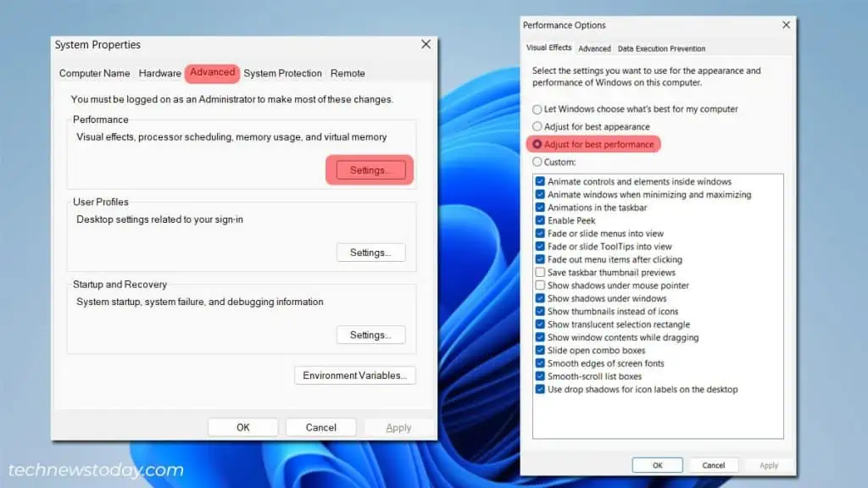
Task: Toggle Smooth edges of screen fonts
Action: click(x=540, y=363)
